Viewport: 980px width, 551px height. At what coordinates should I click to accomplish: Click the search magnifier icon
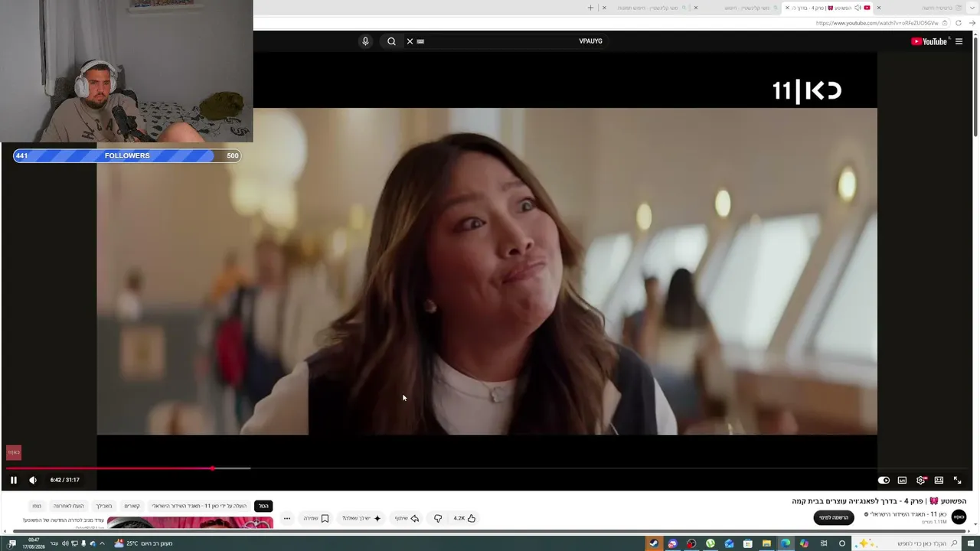point(391,41)
